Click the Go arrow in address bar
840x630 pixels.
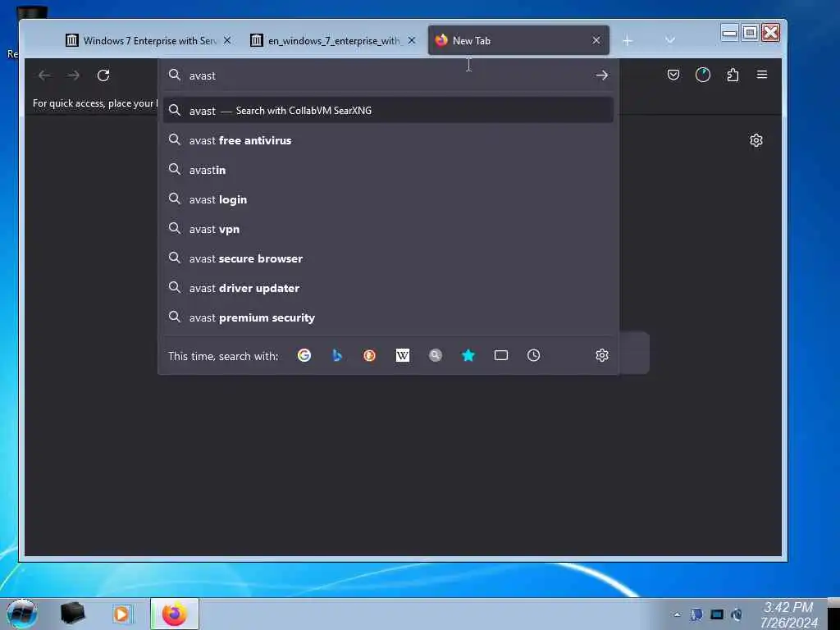pos(601,75)
